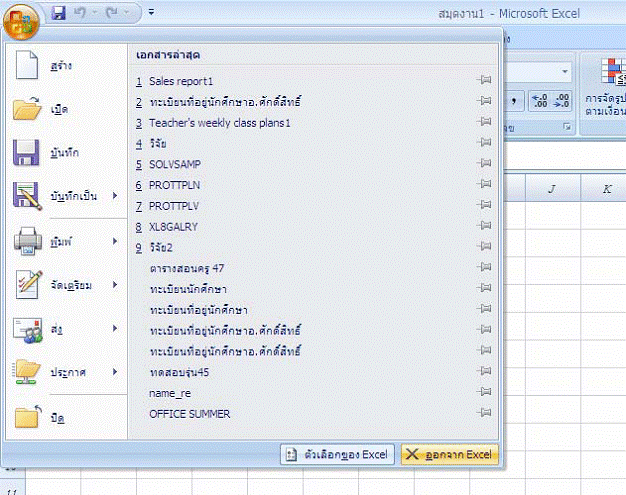This screenshot has width=626, height=495.
Task: Select สร้าง (New) menu item
Action: (67, 65)
